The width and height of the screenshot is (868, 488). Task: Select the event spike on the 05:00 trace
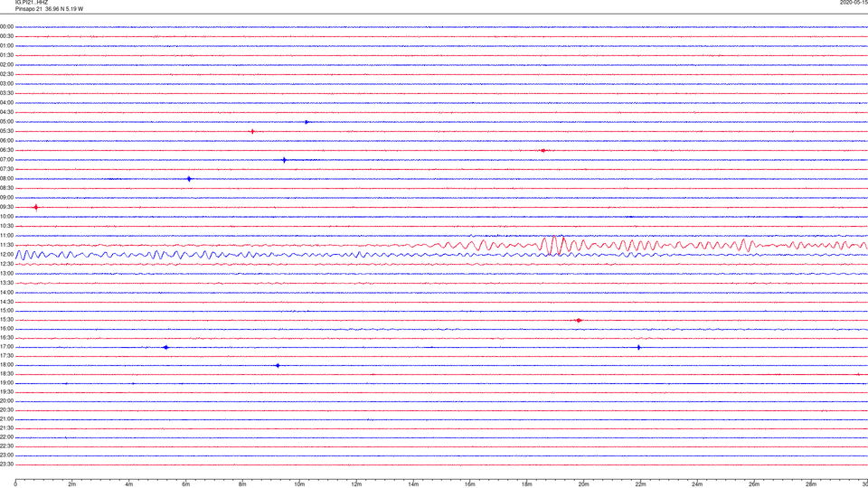[307, 122]
